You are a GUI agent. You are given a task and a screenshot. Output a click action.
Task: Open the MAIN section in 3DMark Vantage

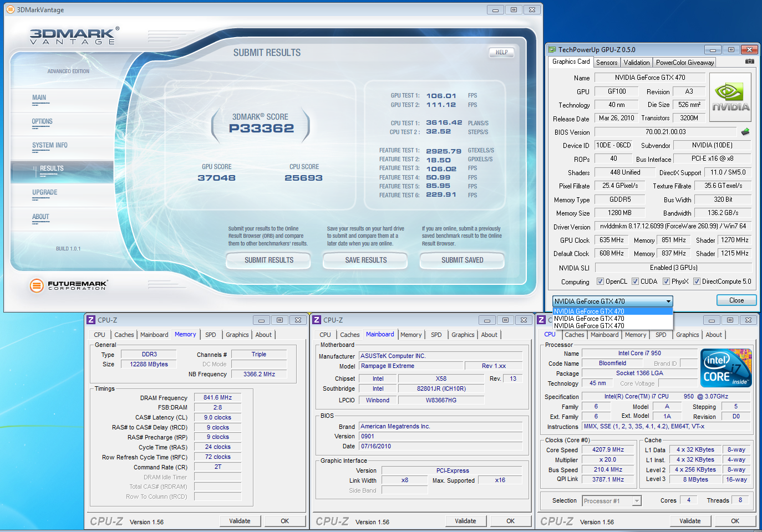pos(39,98)
